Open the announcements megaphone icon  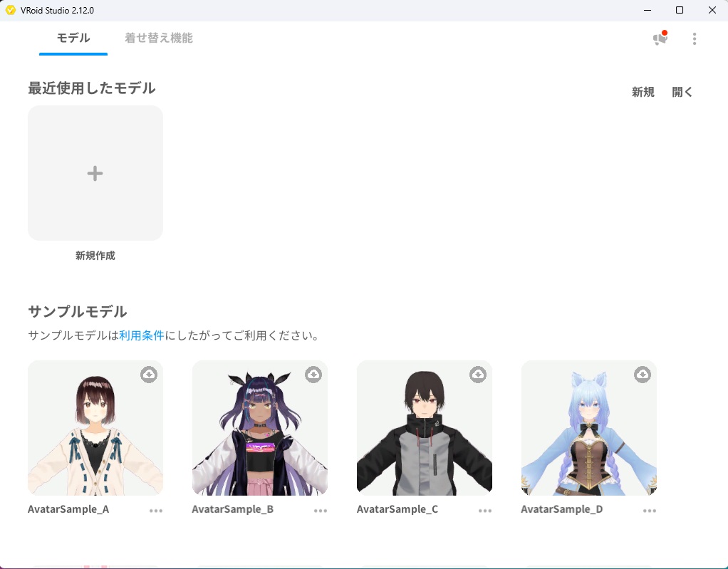pyautogui.click(x=658, y=38)
